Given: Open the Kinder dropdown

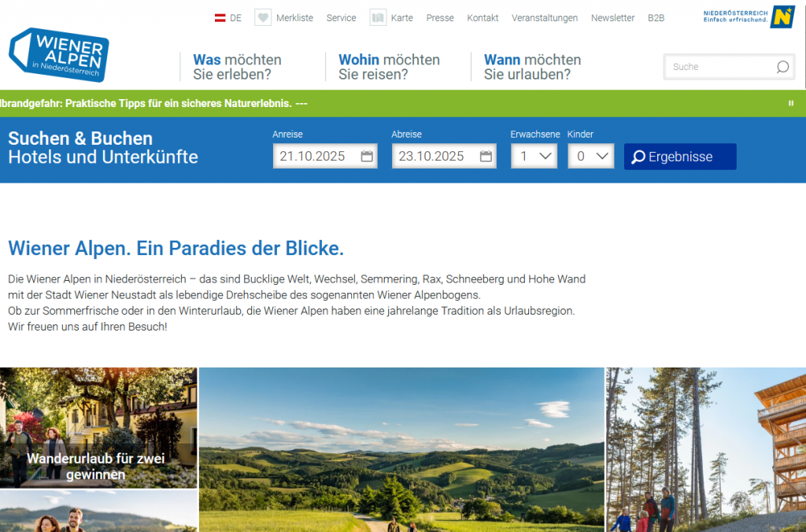Looking at the screenshot, I should click(590, 156).
